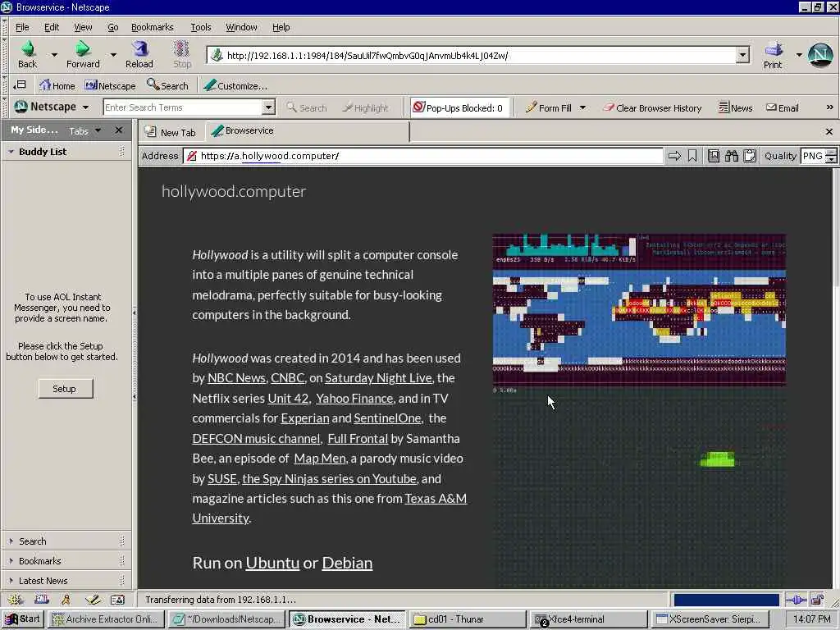This screenshot has width=840, height=630.
Task: Open the Bookmarks menu
Action: [152, 27]
